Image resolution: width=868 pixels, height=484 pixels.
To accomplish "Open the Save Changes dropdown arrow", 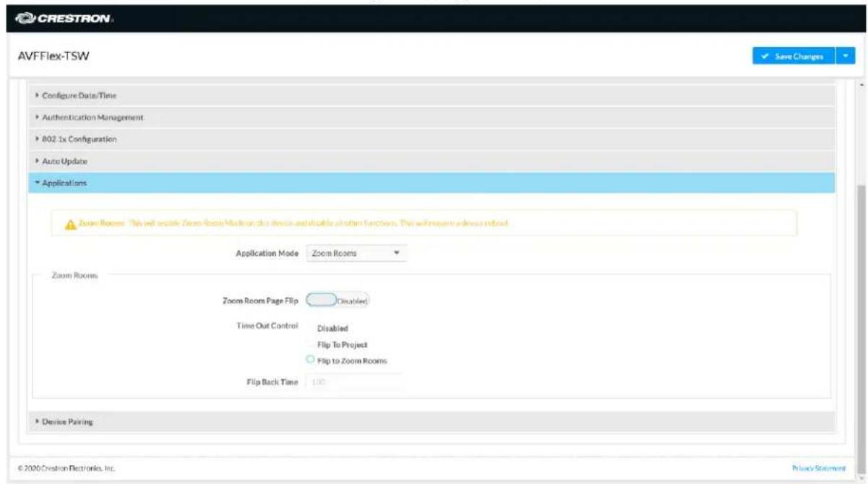I will (x=845, y=56).
